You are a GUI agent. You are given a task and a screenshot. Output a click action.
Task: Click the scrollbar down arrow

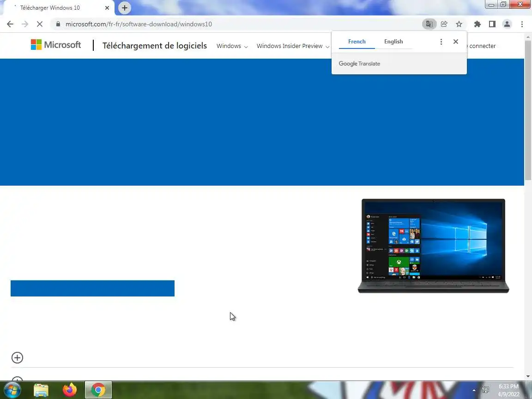click(x=528, y=376)
